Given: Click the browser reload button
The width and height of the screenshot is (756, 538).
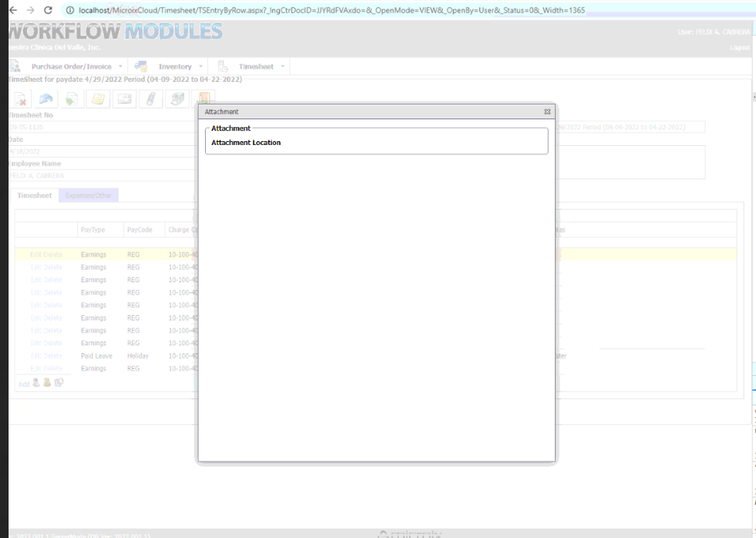Looking at the screenshot, I should 48,10.
